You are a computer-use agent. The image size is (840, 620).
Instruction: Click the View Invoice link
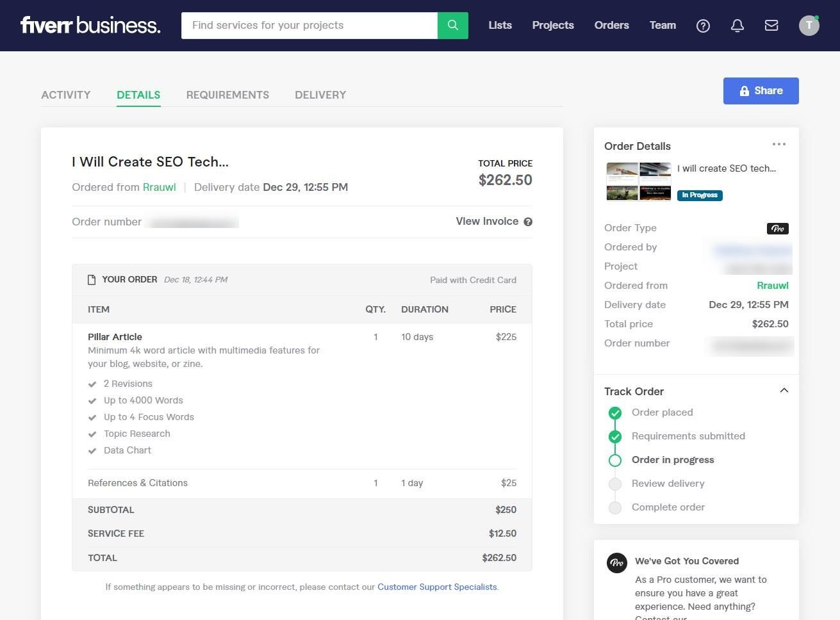coord(487,221)
